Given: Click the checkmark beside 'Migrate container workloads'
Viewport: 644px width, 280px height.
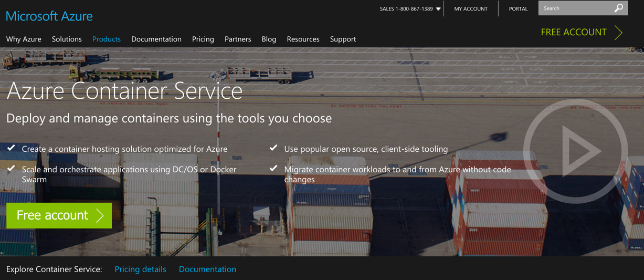Looking at the screenshot, I should tap(273, 169).
